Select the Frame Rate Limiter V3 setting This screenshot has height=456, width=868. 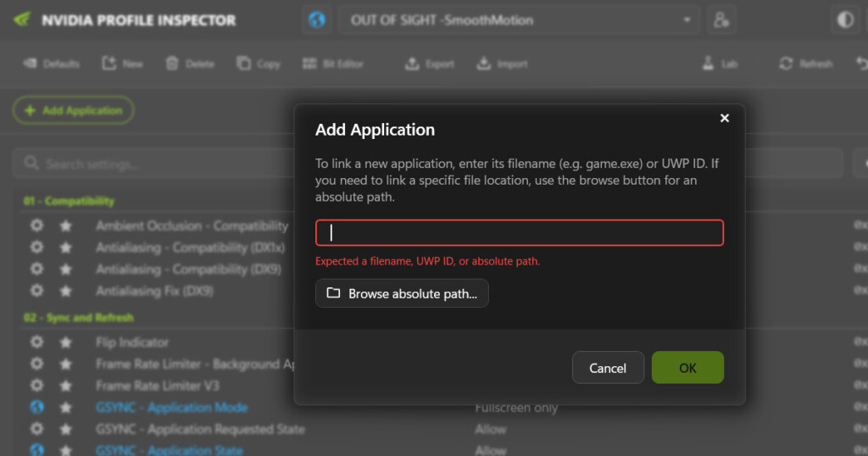pyautogui.click(x=157, y=386)
